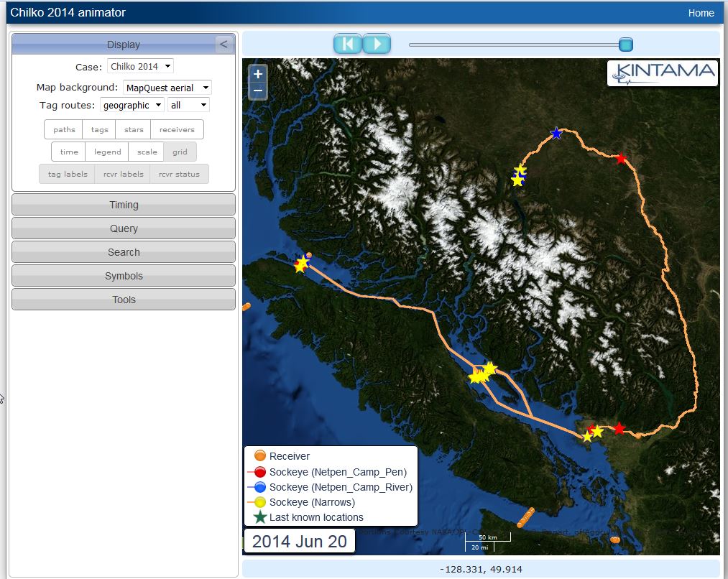Click the Kintama logo
The height and width of the screenshot is (579, 728).
pos(662,73)
